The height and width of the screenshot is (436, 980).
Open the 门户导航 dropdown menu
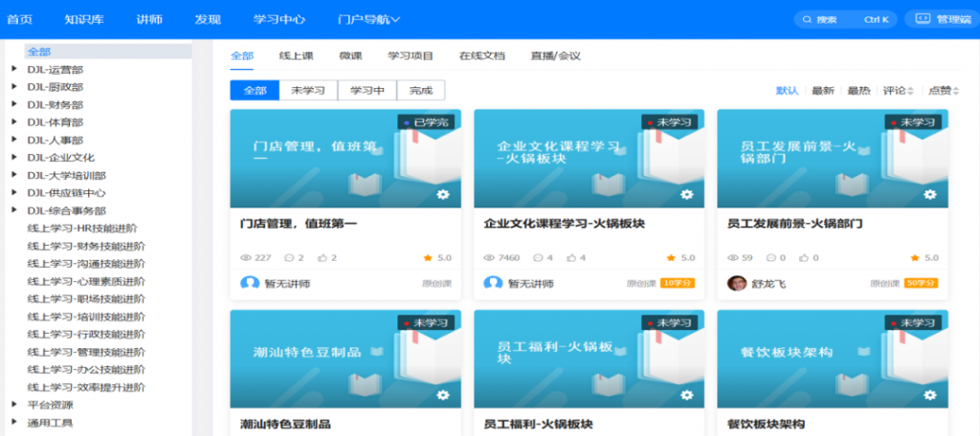tap(368, 19)
